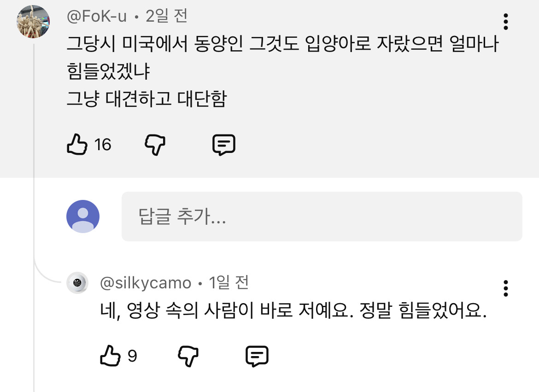Screen dimensions: 539x392
Task: Click @silkycamo's circular profile avatar
Action: click(77, 282)
